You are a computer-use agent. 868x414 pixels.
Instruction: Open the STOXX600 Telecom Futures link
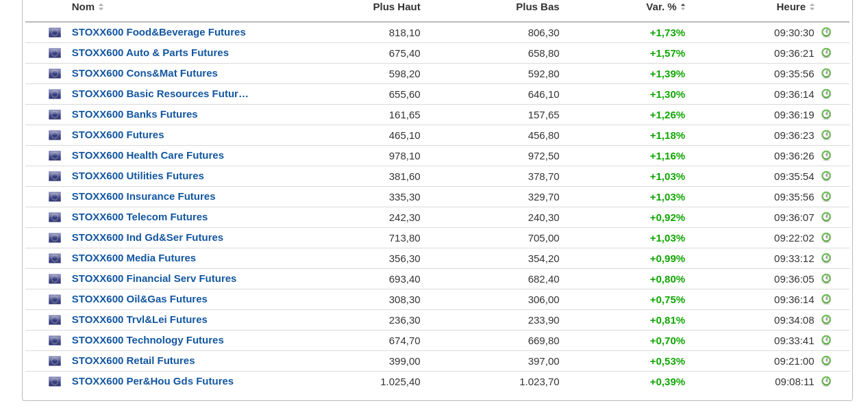[x=140, y=217]
